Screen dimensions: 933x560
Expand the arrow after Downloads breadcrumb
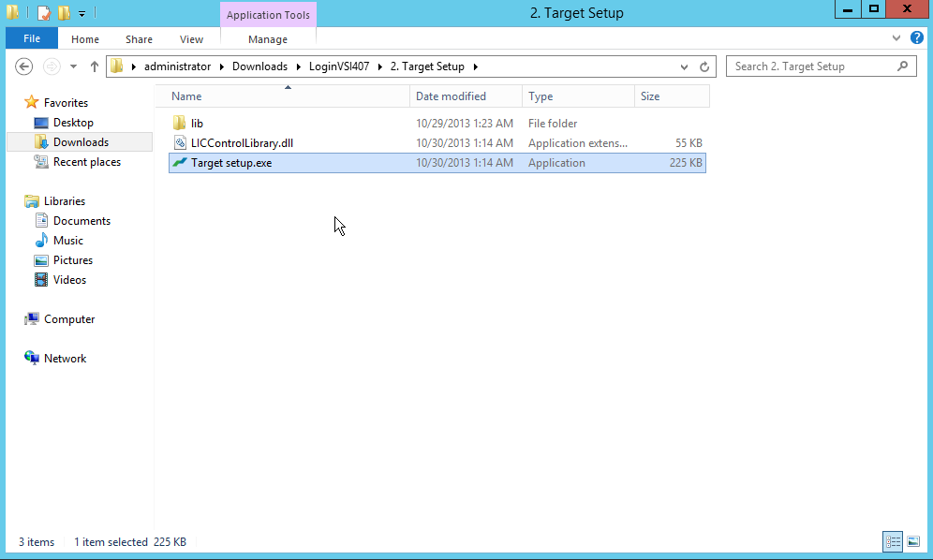click(298, 66)
